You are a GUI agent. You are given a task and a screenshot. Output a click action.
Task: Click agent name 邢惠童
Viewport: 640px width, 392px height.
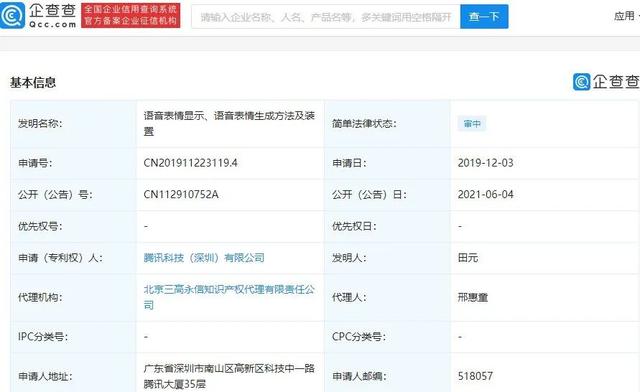pyautogui.click(x=473, y=297)
